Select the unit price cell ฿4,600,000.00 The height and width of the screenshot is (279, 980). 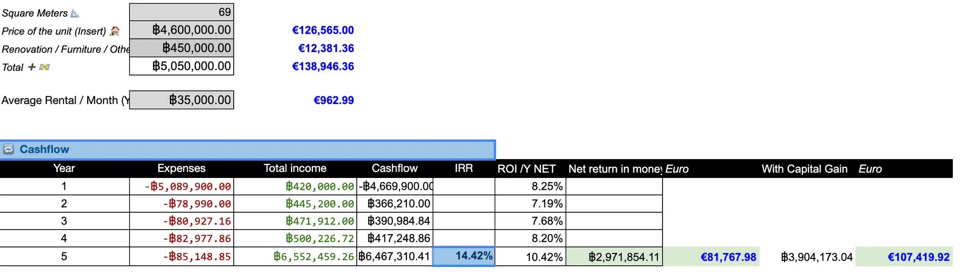pos(181,30)
